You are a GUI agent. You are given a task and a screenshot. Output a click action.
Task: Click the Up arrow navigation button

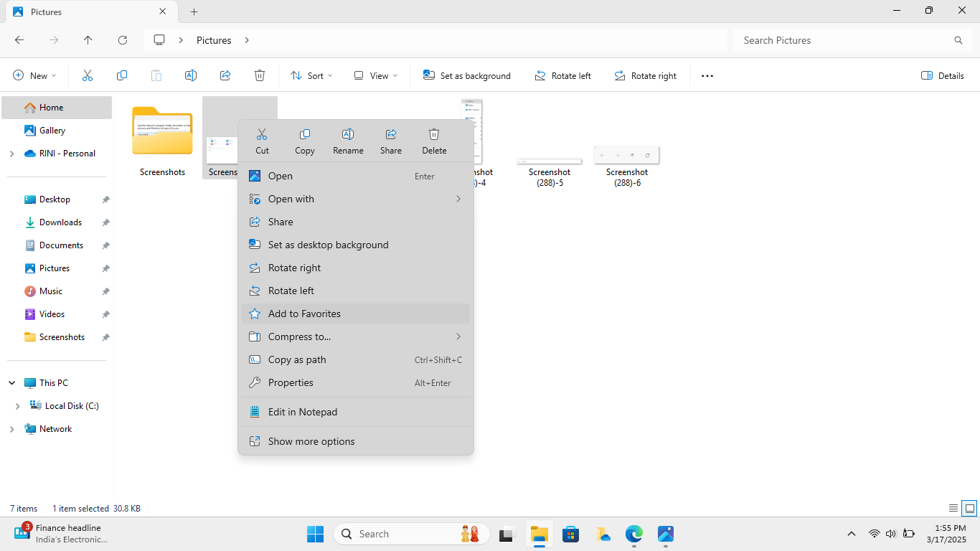(x=88, y=40)
